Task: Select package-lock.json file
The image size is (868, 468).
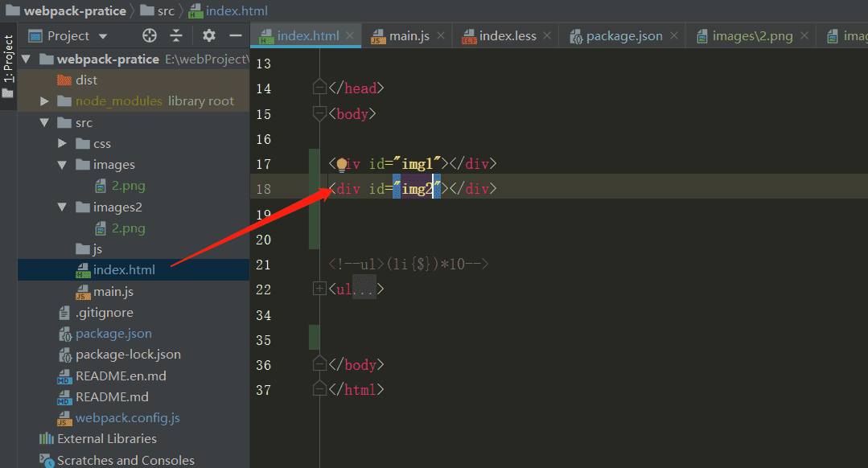Action: pyautogui.click(x=120, y=355)
